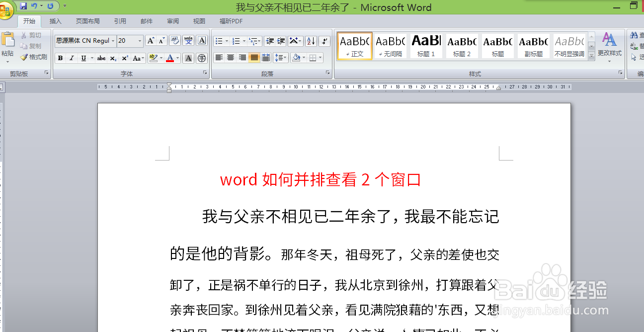
Task: Center align text
Action: point(231,58)
